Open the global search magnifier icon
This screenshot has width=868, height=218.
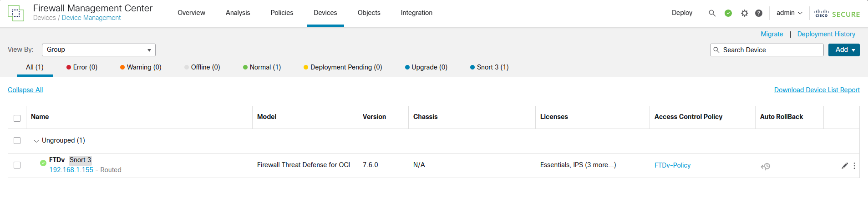[x=712, y=13]
